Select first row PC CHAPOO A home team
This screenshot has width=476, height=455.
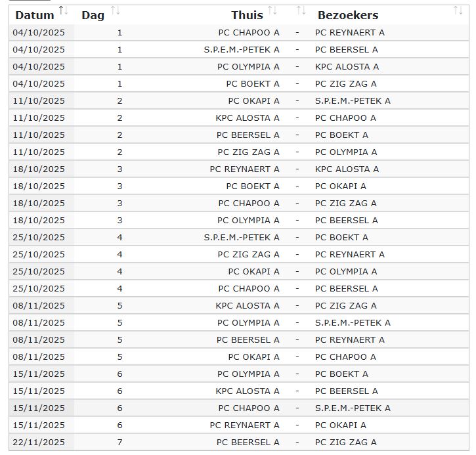(249, 32)
